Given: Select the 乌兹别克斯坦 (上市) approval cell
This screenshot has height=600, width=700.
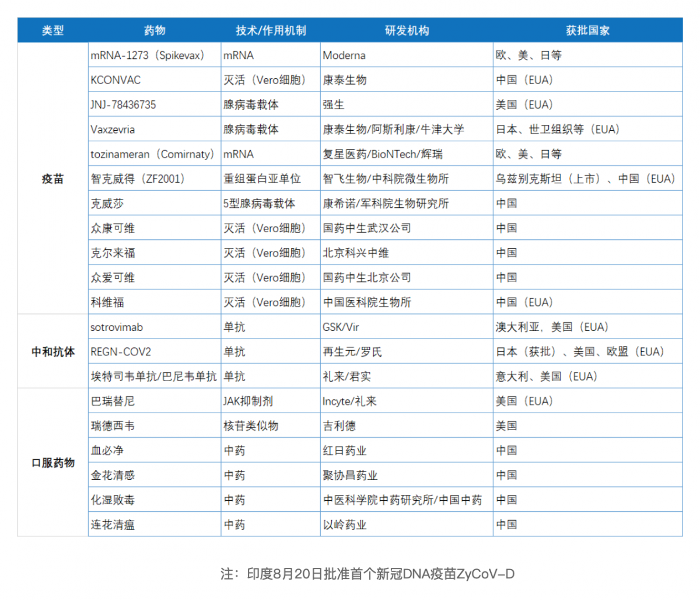Looking at the screenshot, I should [588, 179].
